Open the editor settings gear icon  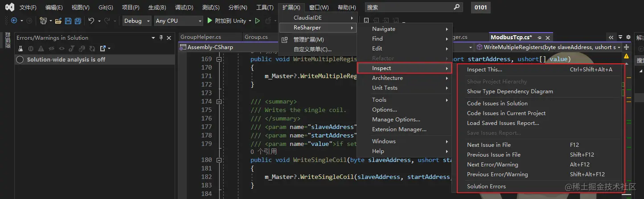pos(628,37)
